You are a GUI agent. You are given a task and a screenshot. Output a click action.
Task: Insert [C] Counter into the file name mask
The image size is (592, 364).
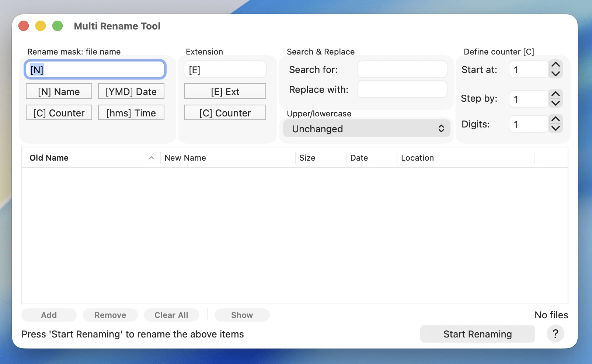point(59,113)
